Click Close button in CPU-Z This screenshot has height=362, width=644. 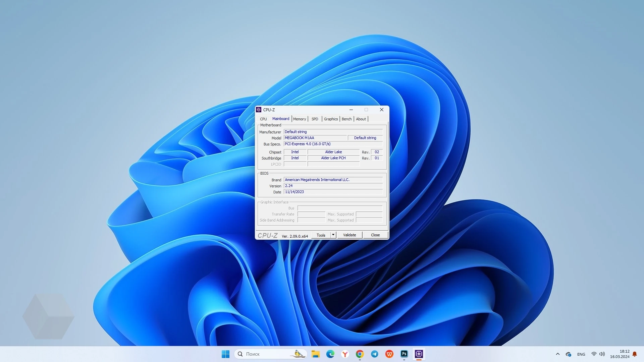click(375, 235)
